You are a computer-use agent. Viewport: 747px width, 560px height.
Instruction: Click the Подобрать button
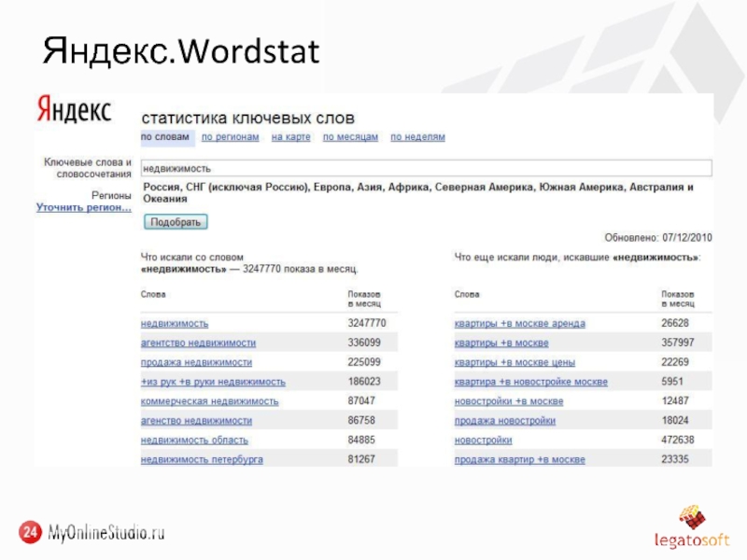pyautogui.click(x=176, y=222)
